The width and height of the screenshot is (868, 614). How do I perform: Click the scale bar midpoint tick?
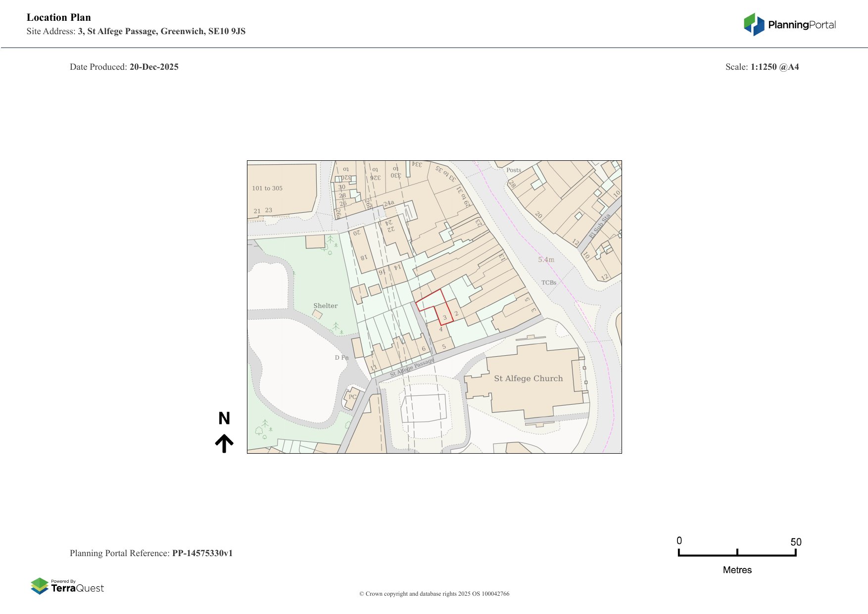[x=737, y=552]
